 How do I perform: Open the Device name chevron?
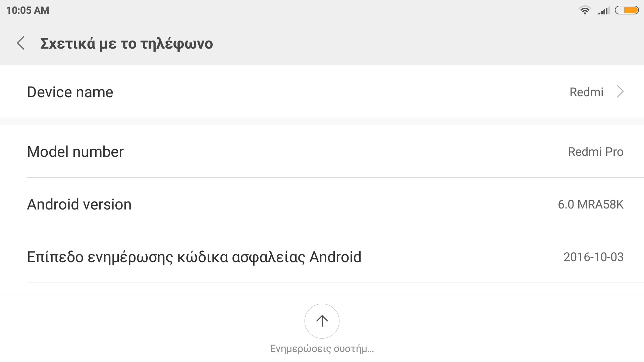[620, 92]
